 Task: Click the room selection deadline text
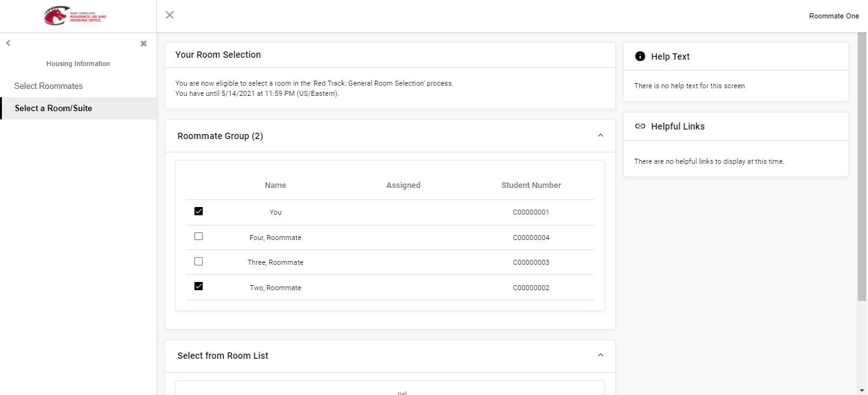click(257, 93)
